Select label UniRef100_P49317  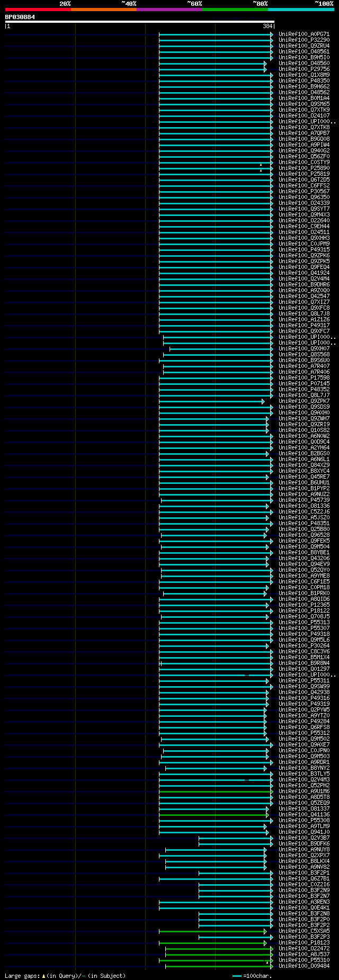pyautogui.click(x=304, y=325)
